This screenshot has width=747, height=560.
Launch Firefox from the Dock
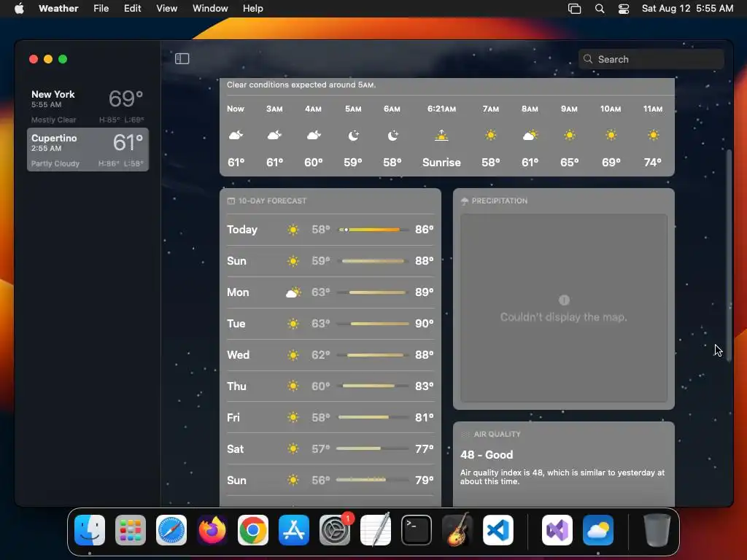tap(212, 530)
